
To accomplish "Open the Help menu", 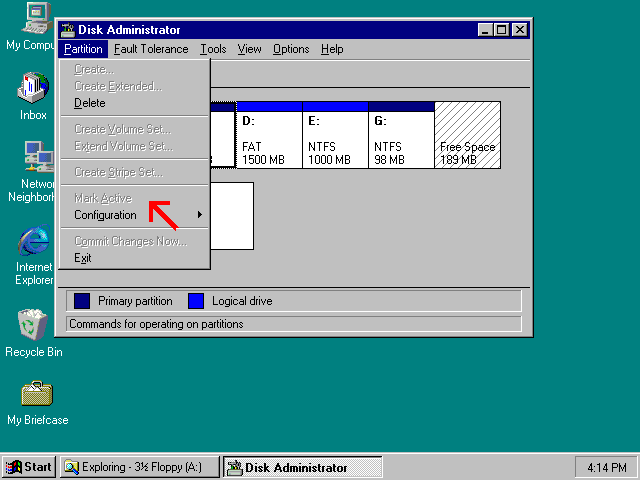I will (x=332, y=49).
